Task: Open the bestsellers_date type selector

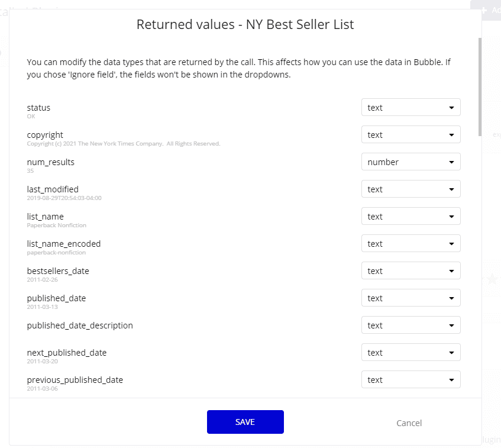Action: [411, 270]
